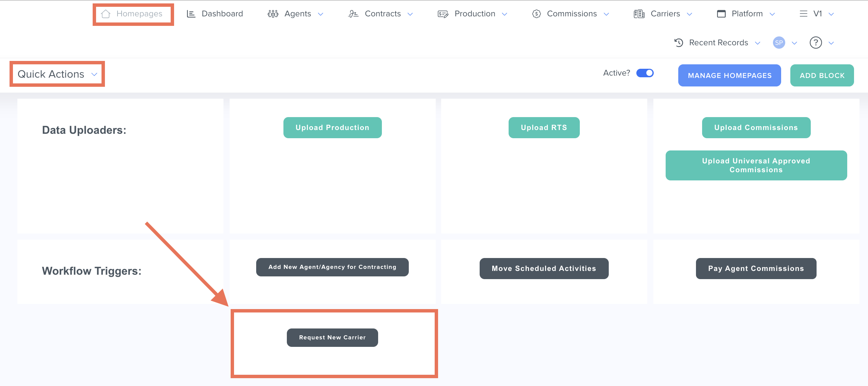Click the help question mark icon

(x=816, y=43)
